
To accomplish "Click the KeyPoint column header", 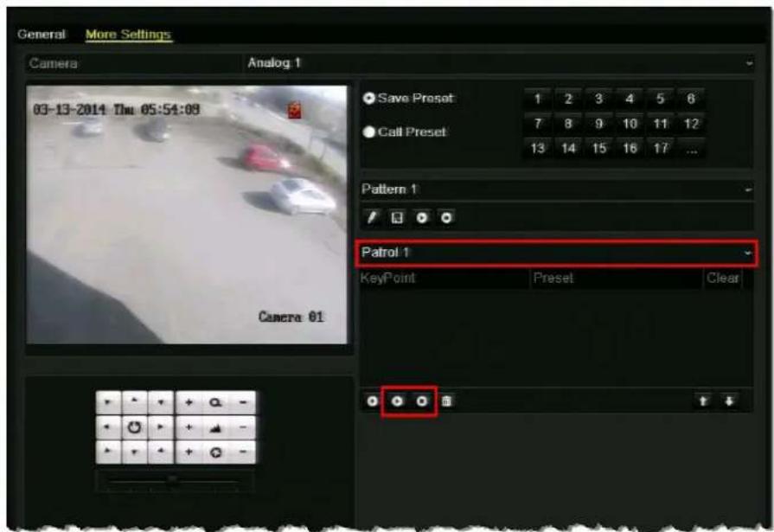I will coord(445,278).
